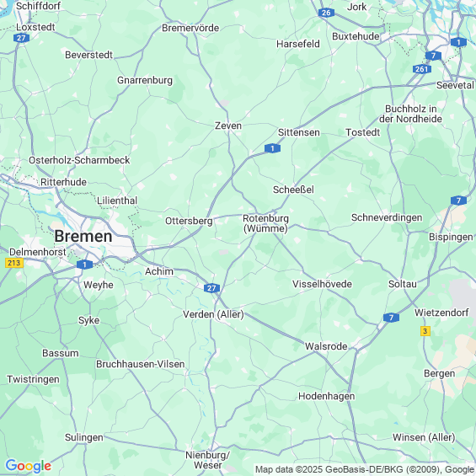Select the Nienburg/Weser label
The width and height of the screenshot is (476, 476).
(x=207, y=460)
